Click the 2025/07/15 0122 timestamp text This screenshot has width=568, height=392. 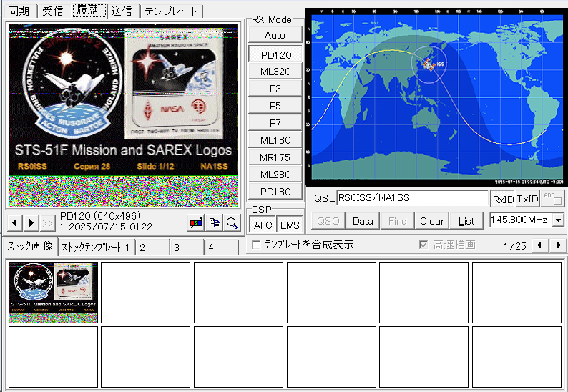(x=110, y=227)
